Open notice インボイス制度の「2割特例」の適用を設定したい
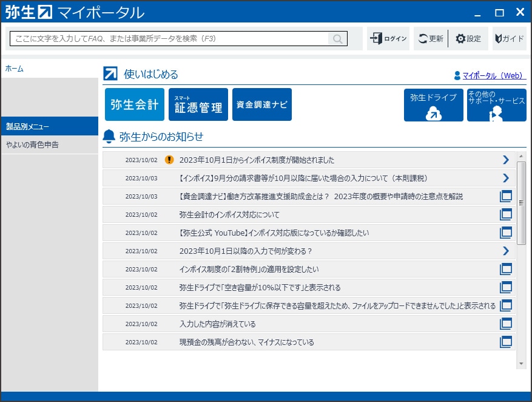 click(x=309, y=269)
